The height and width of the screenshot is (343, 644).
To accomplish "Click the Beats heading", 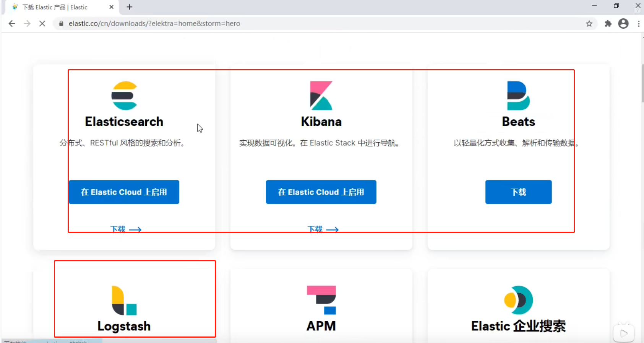I will (518, 122).
